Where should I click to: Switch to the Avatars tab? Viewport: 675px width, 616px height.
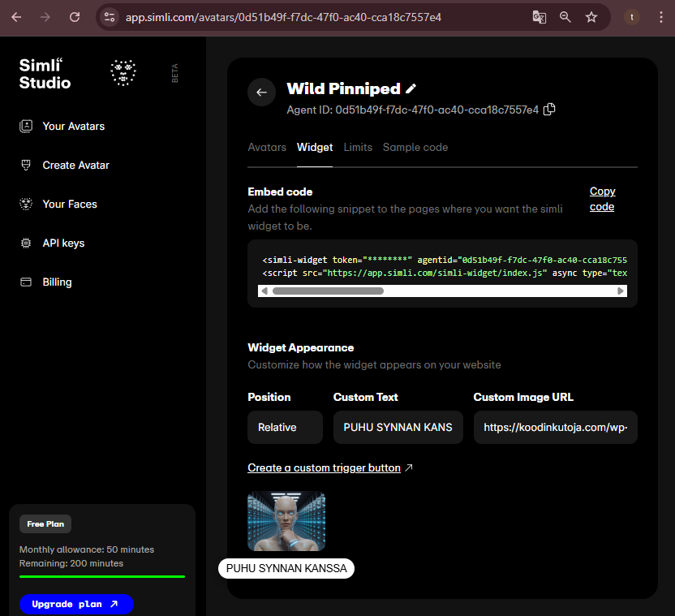[x=267, y=148]
